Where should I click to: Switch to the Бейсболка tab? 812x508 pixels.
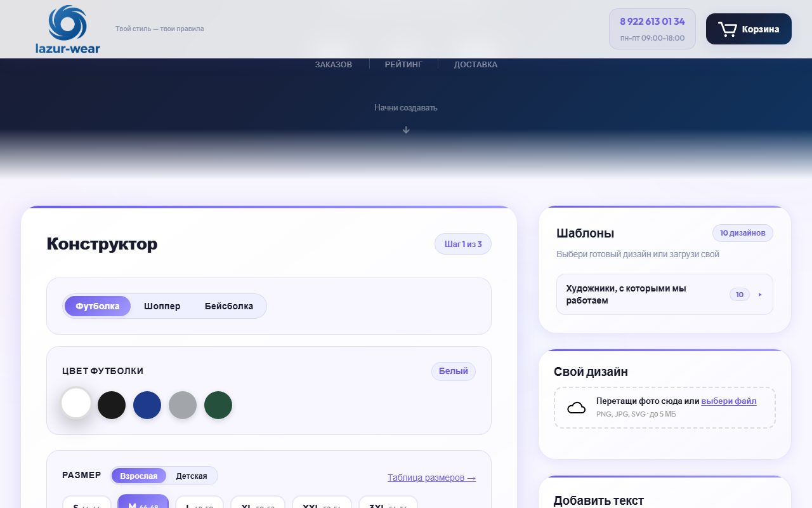[229, 306]
